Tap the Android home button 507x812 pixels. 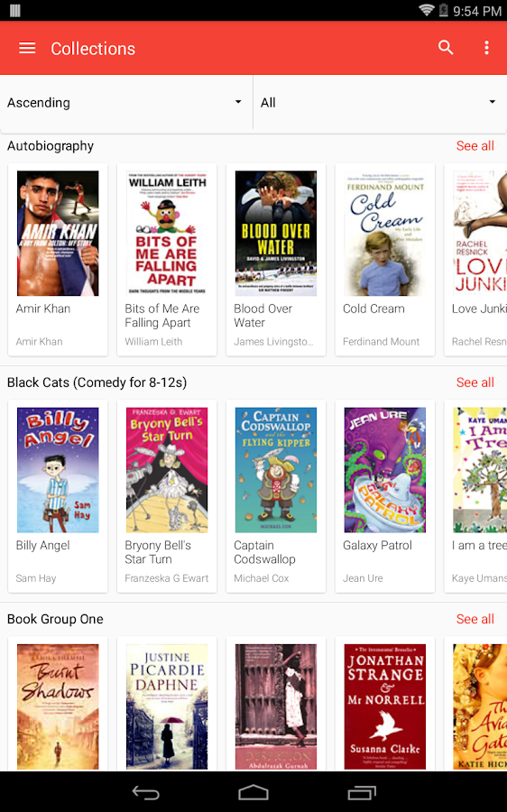pyautogui.click(x=253, y=792)
